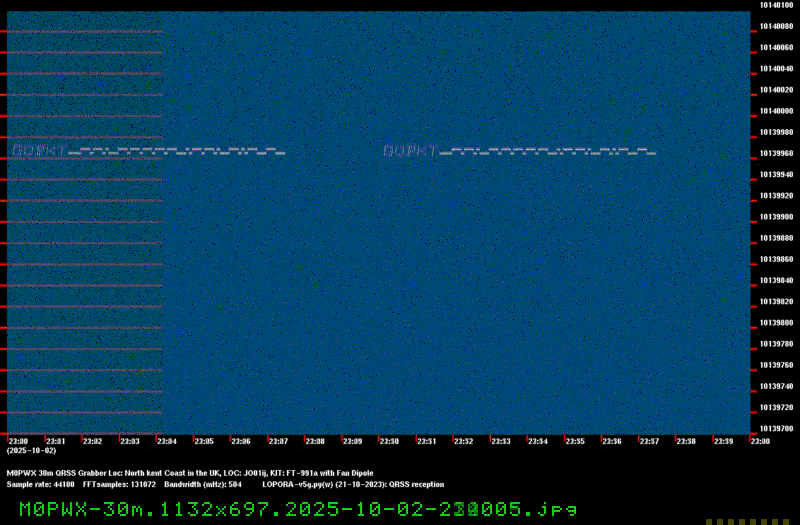
Task: Select the 10139700 frequency label at bottom
Action: (777, 428)
